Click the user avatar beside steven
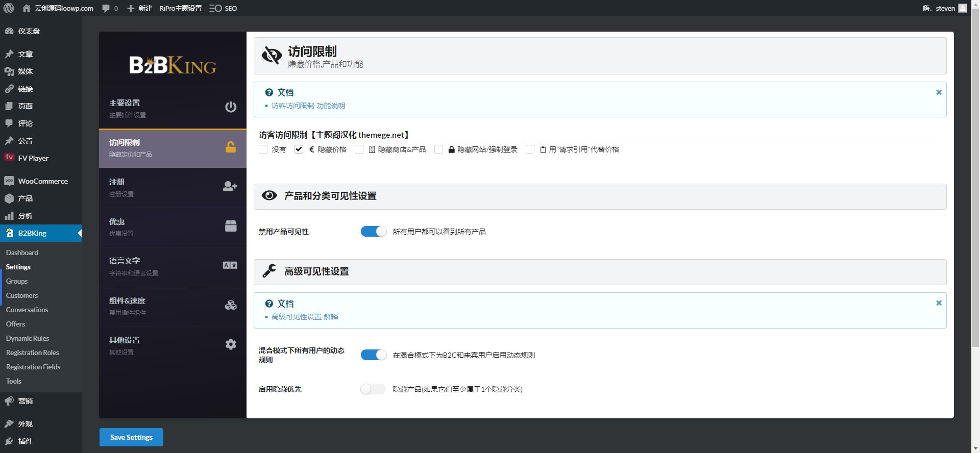 click(x=963, y=8)
